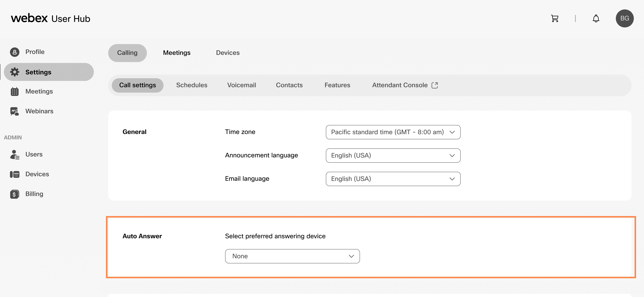This screenshot has height=297, width=644.
Task: Click the Time zone label
Action: [x=240, y=132]
